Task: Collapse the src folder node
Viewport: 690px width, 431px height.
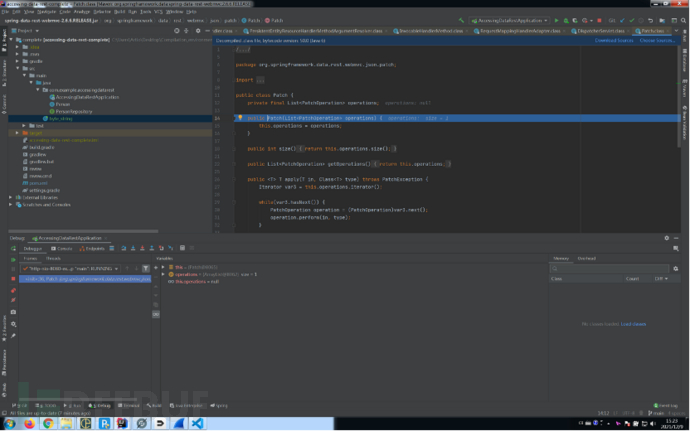Action: (x=18, y=68)
